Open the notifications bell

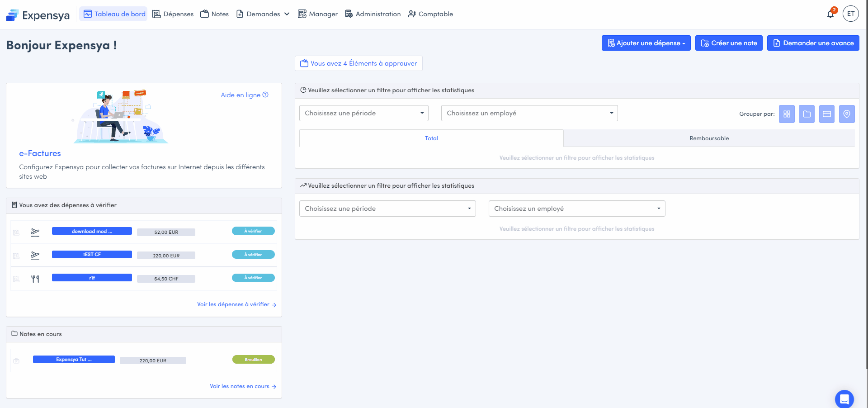[x=830, y=14]
